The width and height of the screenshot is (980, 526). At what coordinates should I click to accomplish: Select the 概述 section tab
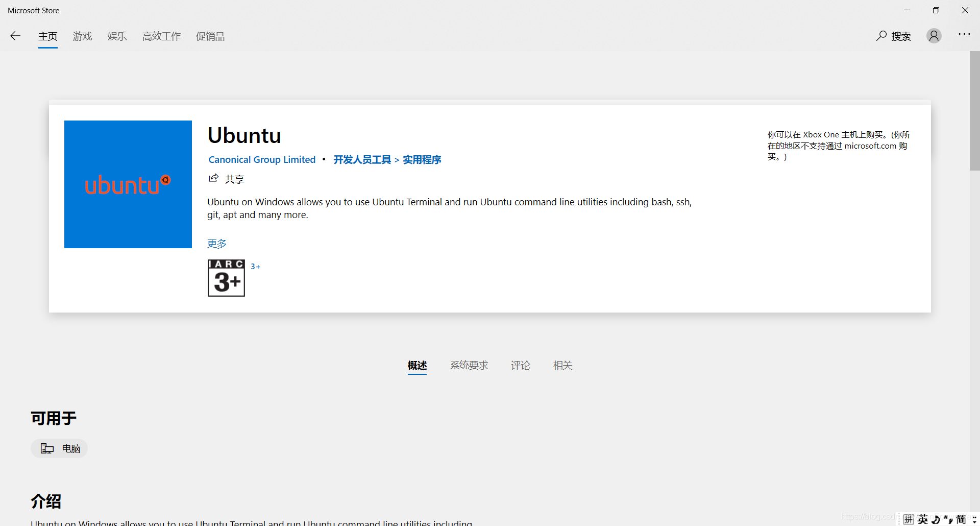[x=417, y=366]
